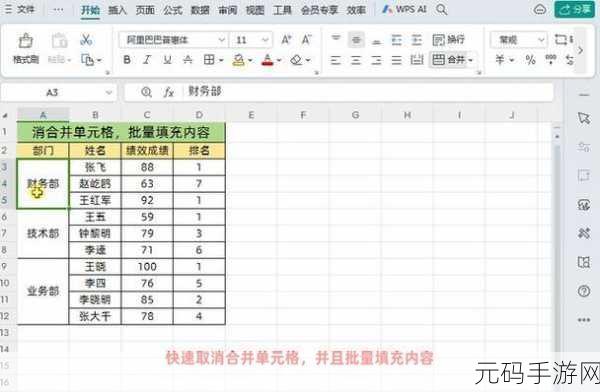Expand the font color dropdown arrow

pyautogui.click(x=279, y=60)
